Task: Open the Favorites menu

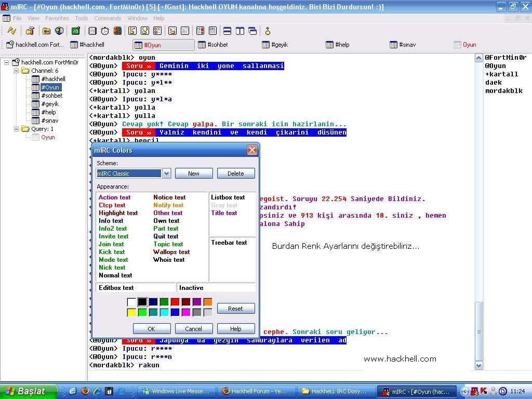Action: (57, 18)
